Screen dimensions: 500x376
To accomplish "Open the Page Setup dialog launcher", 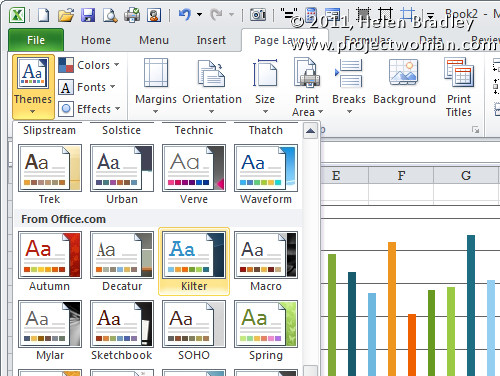I will pos(475,130).
